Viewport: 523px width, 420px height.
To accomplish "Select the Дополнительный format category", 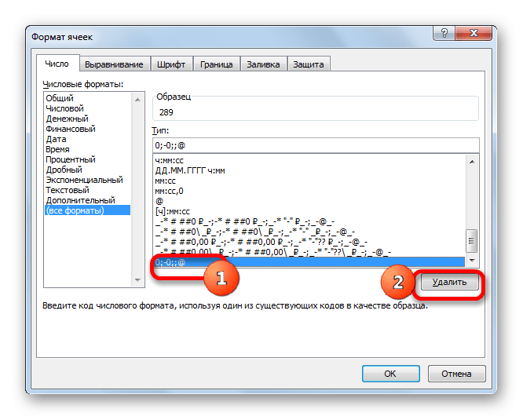I will pyautogui.click(x=87, y=200).
